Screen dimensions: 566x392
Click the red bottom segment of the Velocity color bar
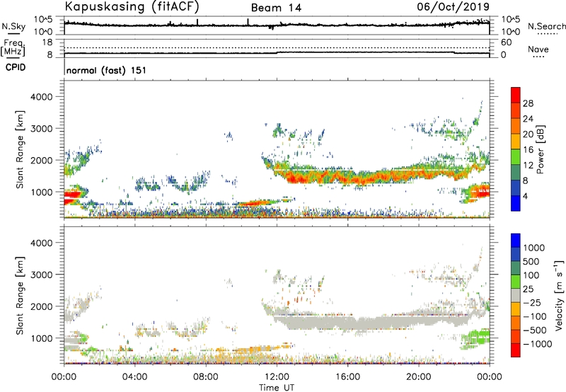tap(516, 350)
